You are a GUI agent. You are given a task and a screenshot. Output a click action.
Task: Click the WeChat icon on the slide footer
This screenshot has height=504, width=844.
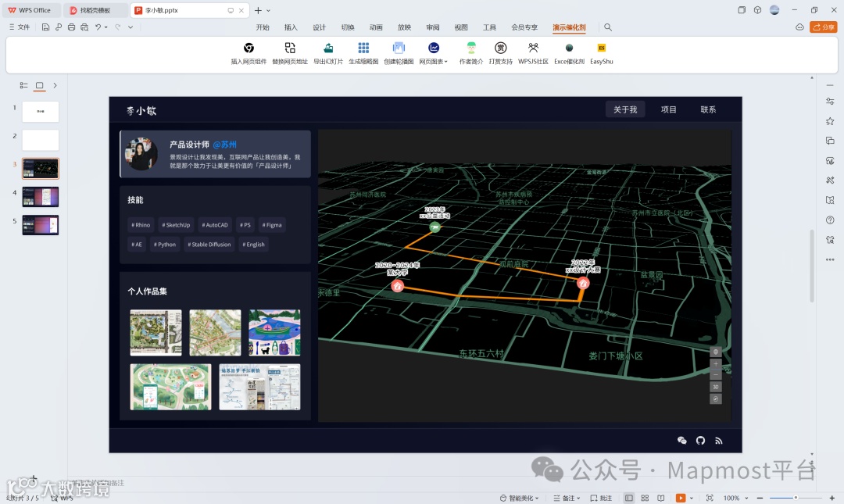[681, 441]
